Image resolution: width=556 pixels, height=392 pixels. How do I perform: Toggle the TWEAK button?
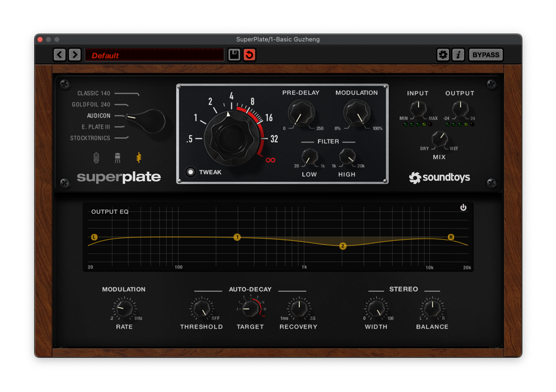[190, 172]
